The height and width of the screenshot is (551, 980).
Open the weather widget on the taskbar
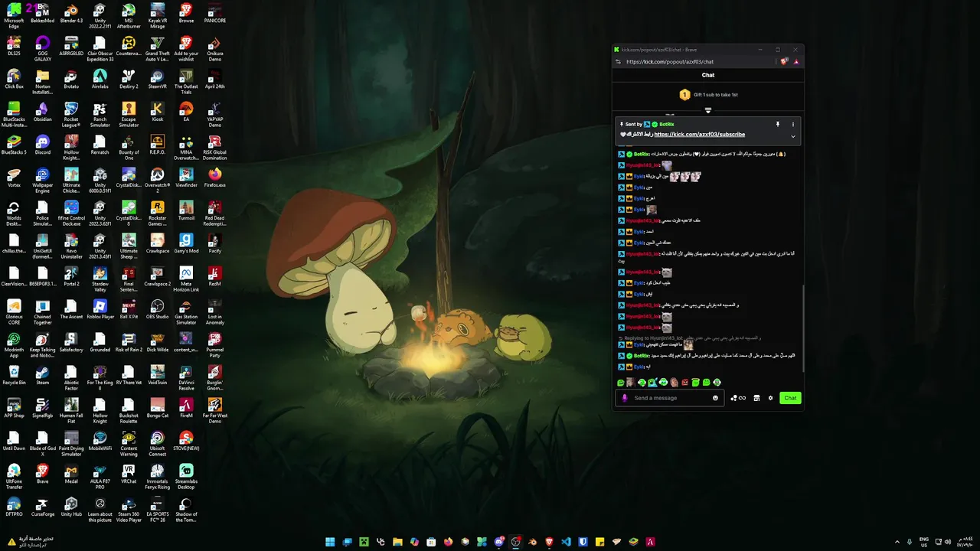(x=29, y=542)
